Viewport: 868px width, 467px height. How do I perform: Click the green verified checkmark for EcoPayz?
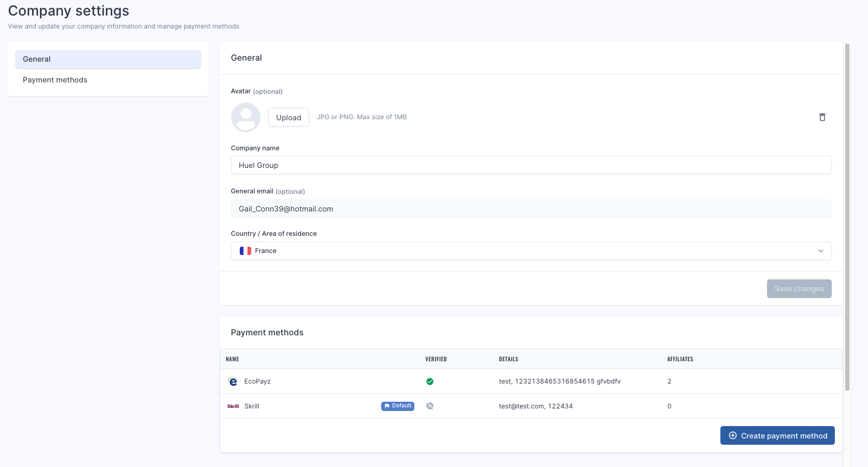(x=430, y=381)
